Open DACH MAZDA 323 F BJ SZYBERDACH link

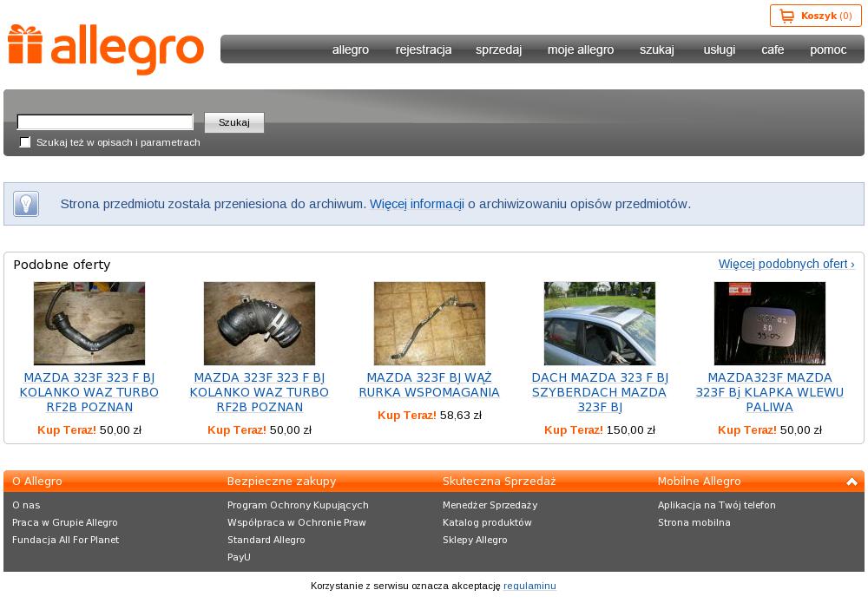tap(600, 392)
